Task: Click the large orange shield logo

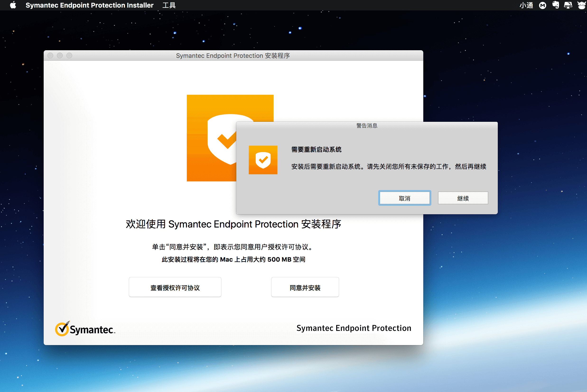Action: [211, 138]
